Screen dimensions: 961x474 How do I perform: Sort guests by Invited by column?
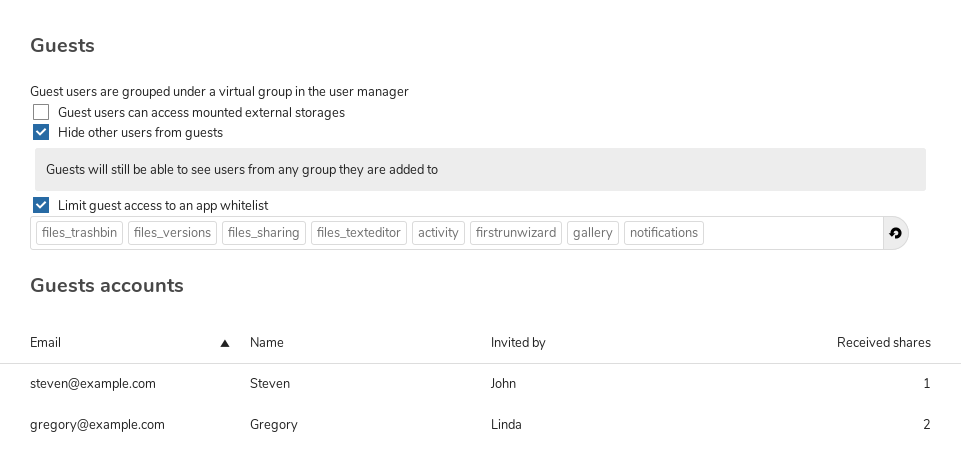point(518,343)
